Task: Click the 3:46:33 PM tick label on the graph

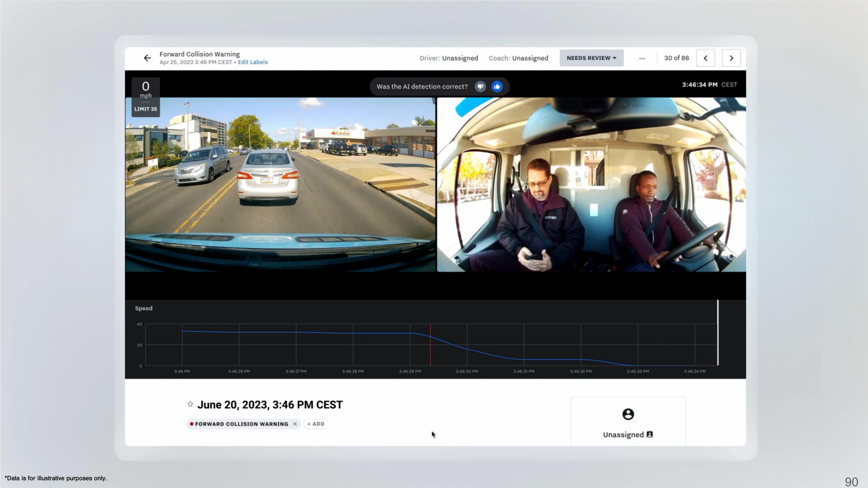Action: pos(638,371)
